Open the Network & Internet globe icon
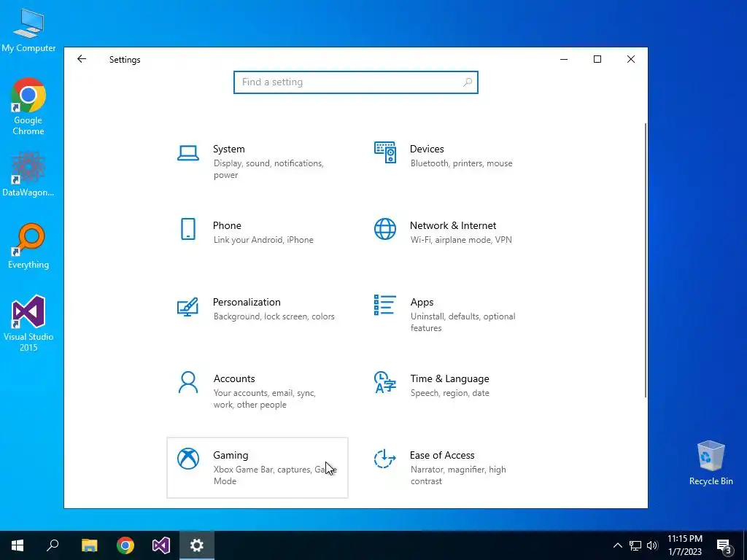This screenshot has height=560, width=747. 385,229
